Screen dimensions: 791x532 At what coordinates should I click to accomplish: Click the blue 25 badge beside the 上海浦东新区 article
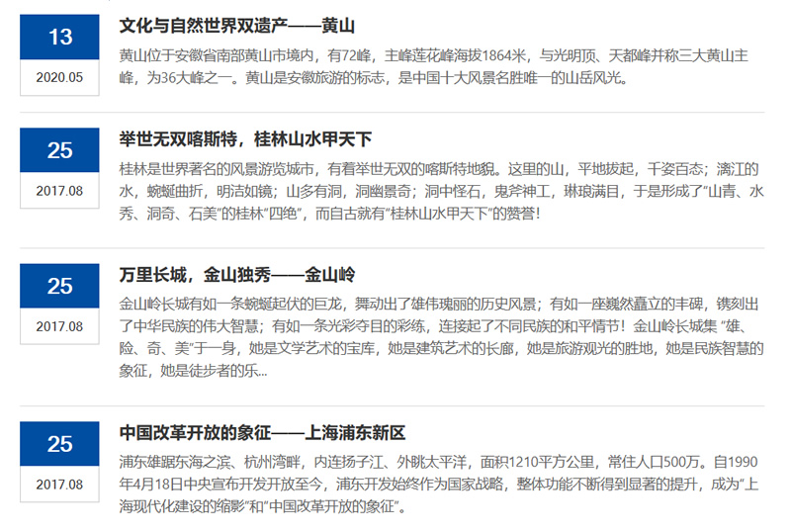(x=60, y=444)
